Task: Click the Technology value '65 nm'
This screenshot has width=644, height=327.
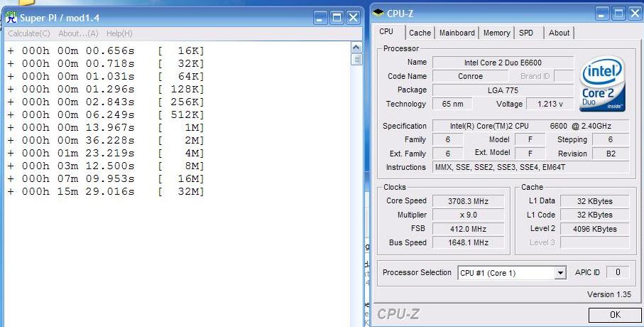Action: (452, 104)
